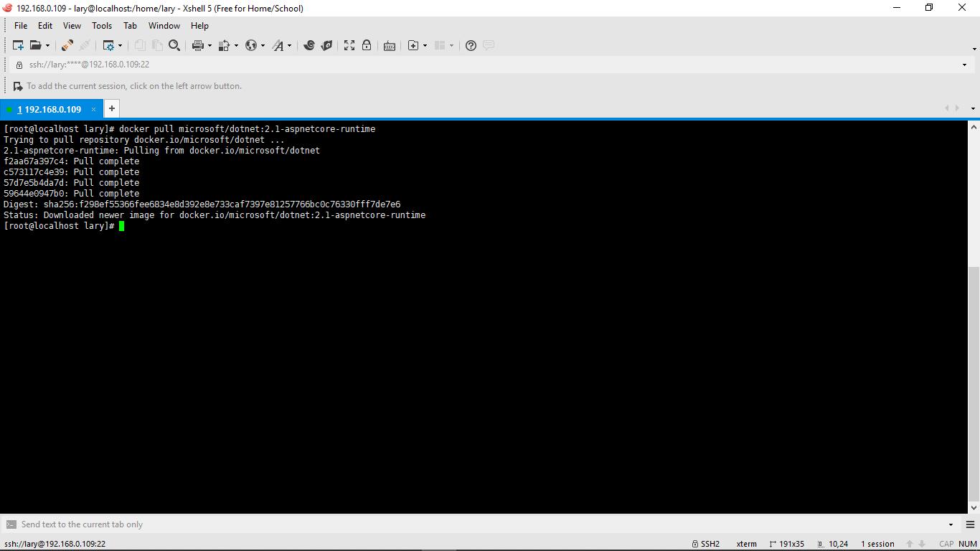Click the 59644e0947b0 Pull complete line
Viewport: 980px width, 551px height.
(x=72, y=194)
